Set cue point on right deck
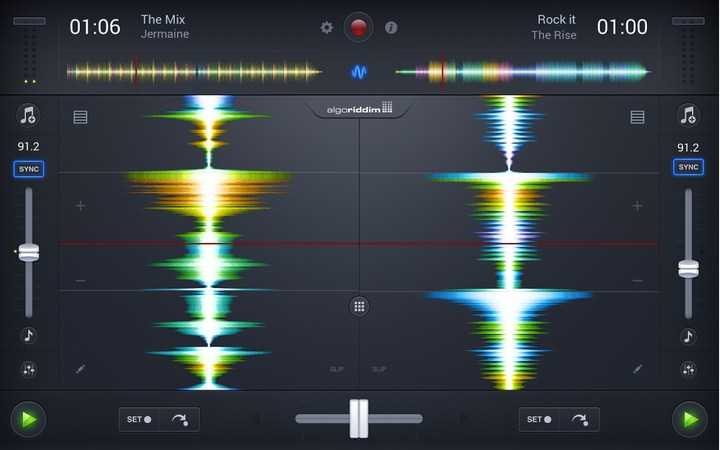This screenshot has width=720, height=450. pos(539,419)
